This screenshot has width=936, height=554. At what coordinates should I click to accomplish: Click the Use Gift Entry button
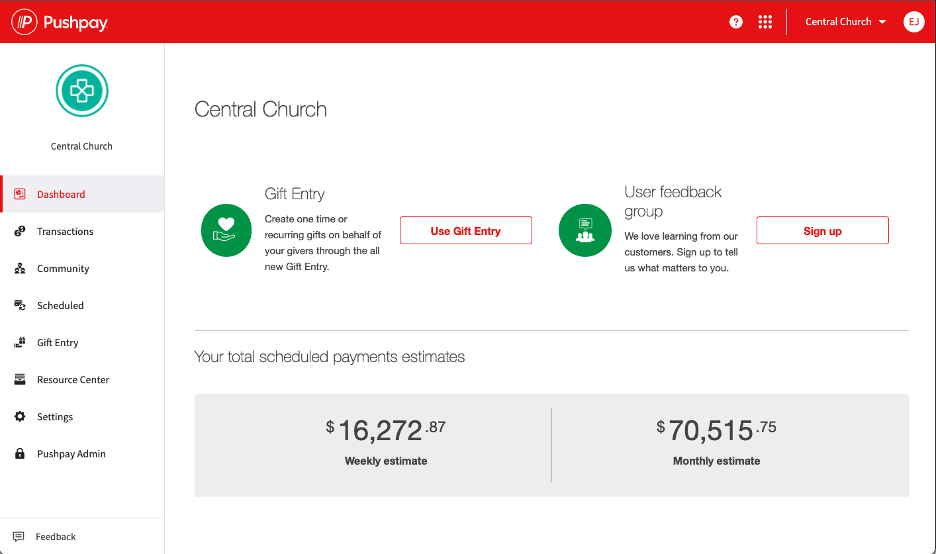pyautogui.click(x=466, y=230)
